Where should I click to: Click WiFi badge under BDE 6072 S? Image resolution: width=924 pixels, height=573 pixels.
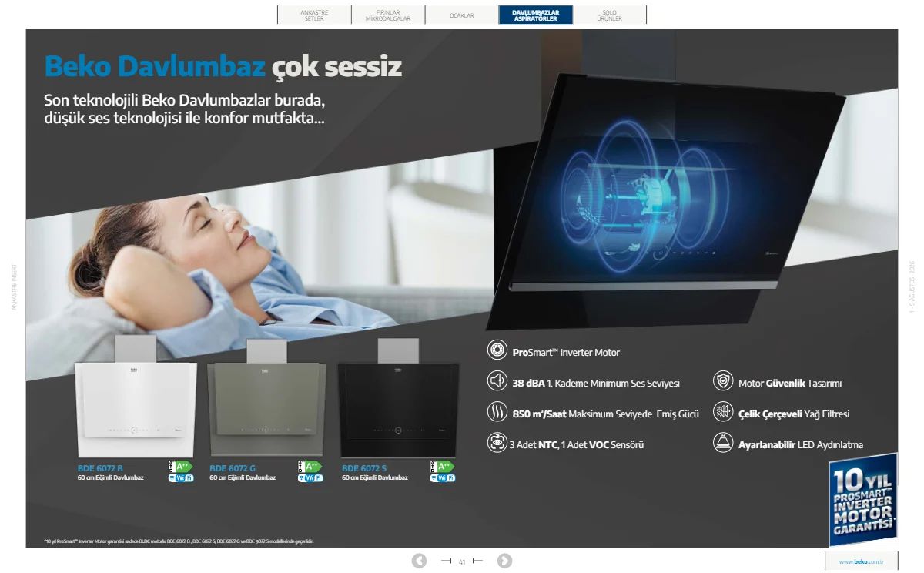(x=443, y=478)
